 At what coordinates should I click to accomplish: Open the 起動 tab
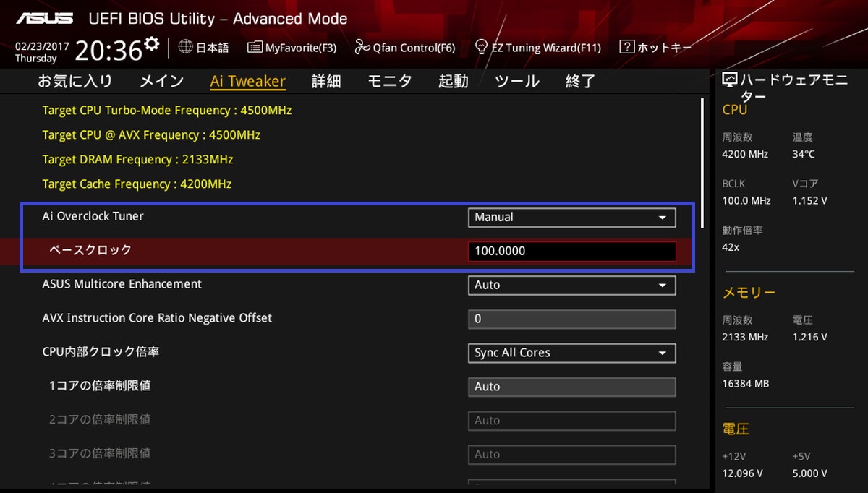[454, 81]
